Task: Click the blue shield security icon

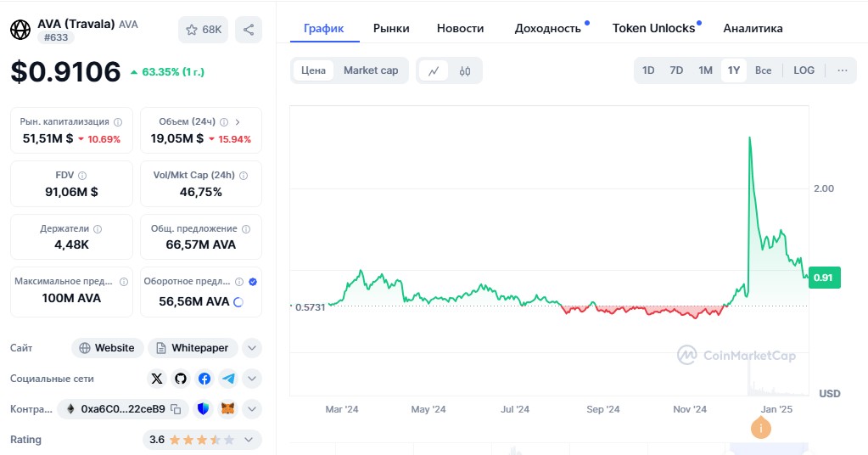Action: (203, 409)
